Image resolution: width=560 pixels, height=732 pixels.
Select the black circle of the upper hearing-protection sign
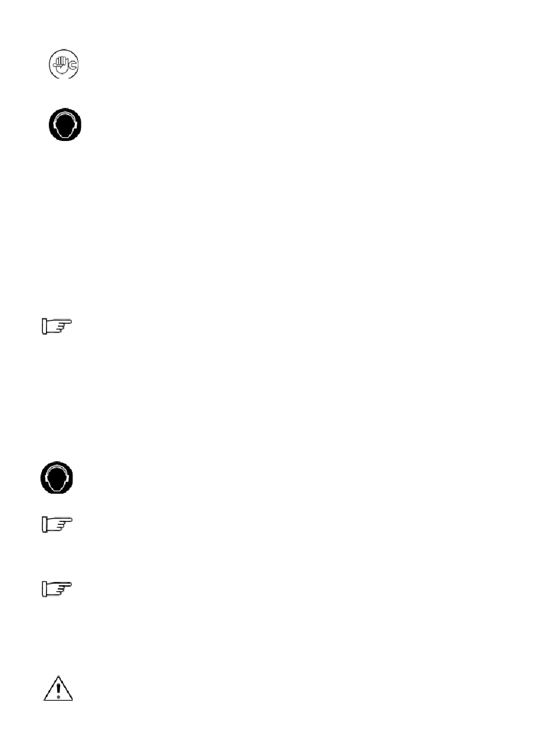tap(65, 124)
